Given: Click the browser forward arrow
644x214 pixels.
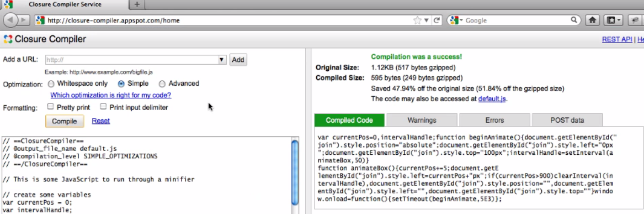Looking at the screenshot, I should [x=23, y=20].
